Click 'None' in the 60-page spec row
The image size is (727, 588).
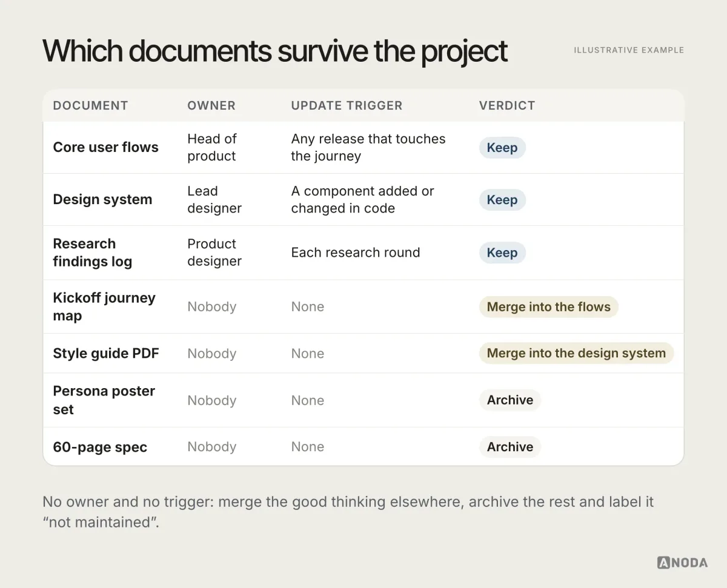pos(308,447)
